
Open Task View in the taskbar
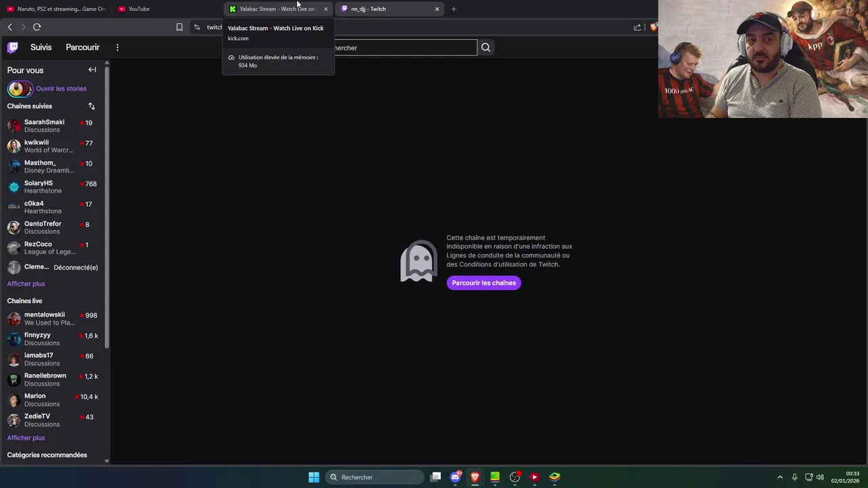(436, 477)
